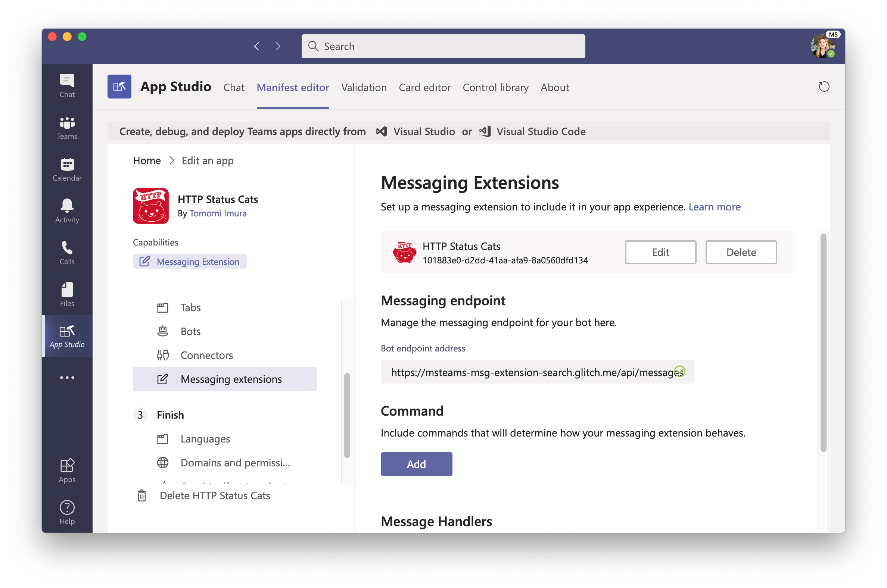
Task: Select Bots in the capabilities list
Action: (190, 331)
